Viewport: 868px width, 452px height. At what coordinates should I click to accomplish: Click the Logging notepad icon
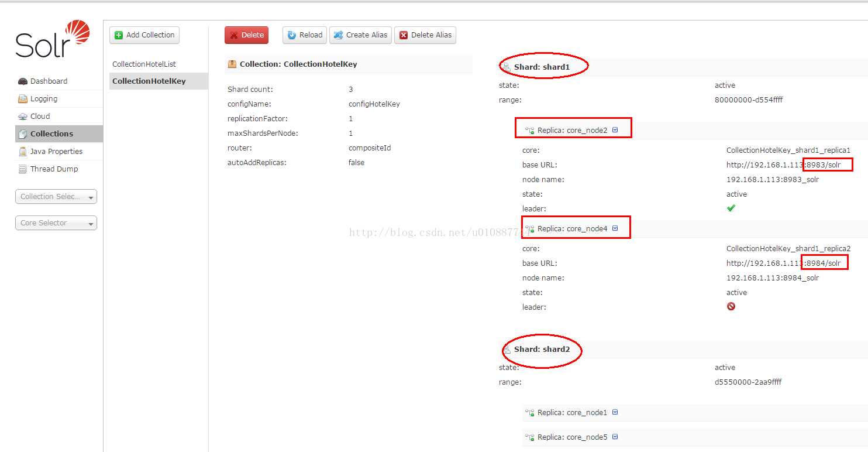tap(23, 99)
